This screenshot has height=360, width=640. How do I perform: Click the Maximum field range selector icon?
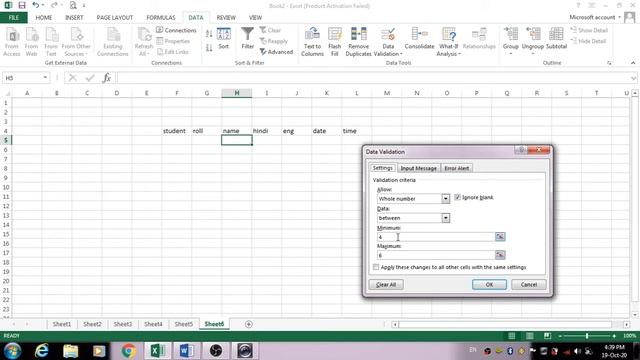(x=500, y=255)
